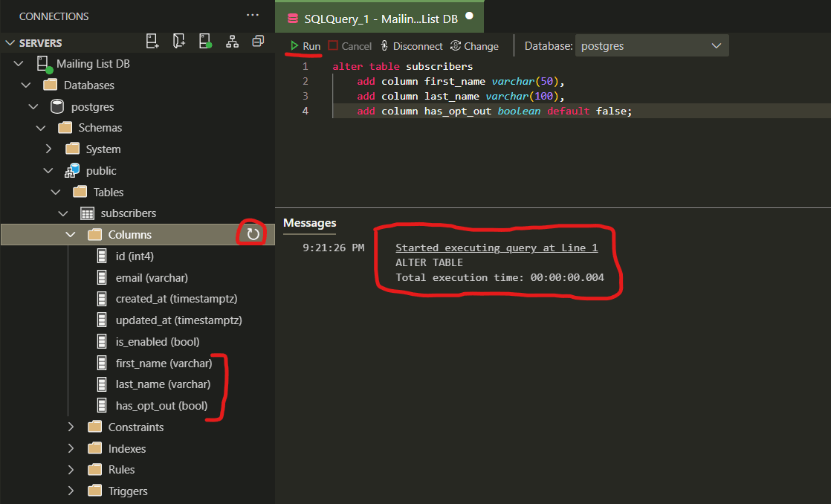The image size is (831, 504).
Task: Expand the Triggers folder
Action: [x=69, y=491]
